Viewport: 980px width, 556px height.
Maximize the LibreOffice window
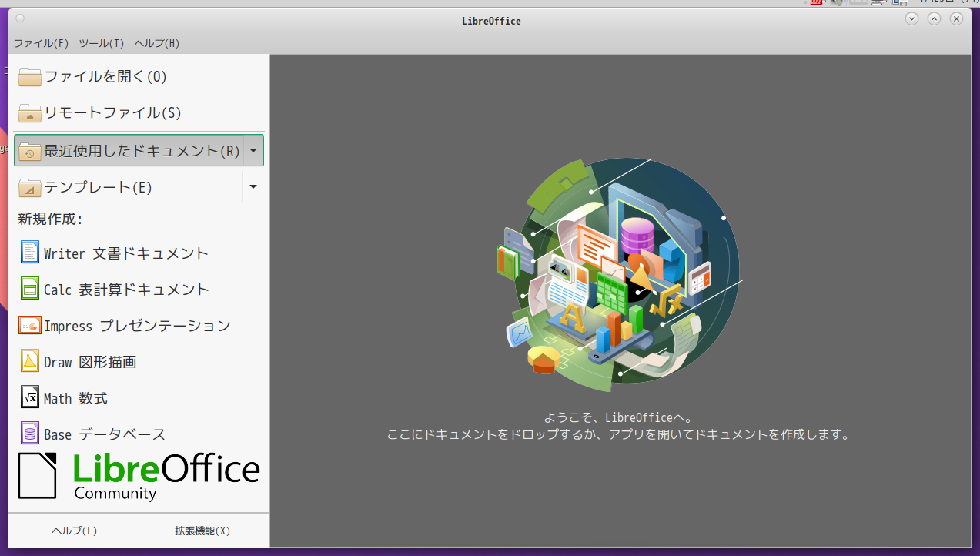click(x=934, y=18)
